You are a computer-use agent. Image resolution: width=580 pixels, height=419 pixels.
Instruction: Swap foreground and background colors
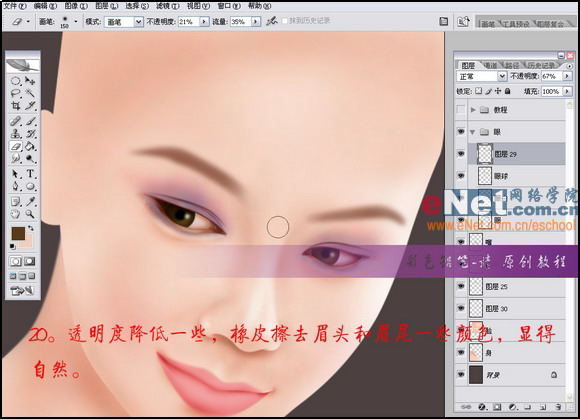tap(31, 228)
